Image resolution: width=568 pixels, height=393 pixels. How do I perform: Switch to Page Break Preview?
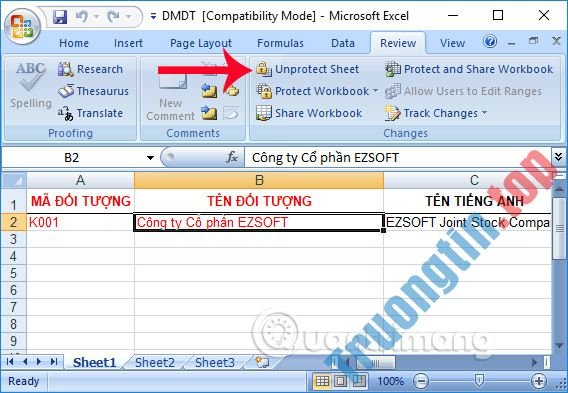pyautogui.click(x=359, y=381)
